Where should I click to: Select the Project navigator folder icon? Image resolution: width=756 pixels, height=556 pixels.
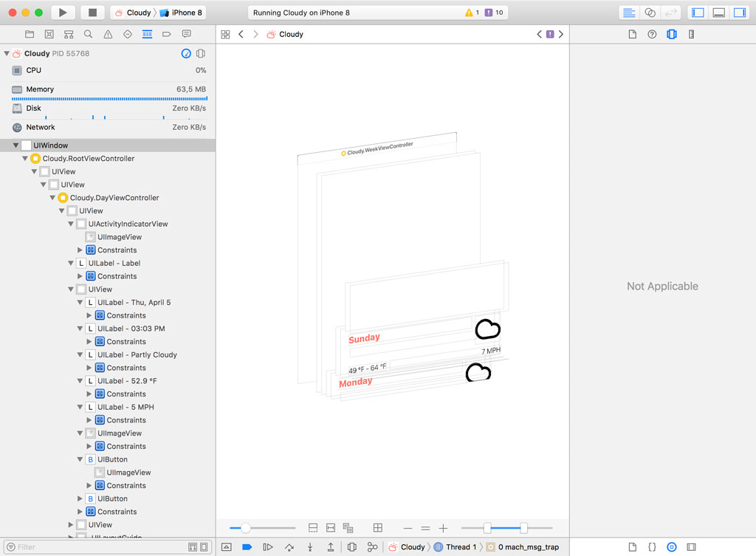pyautogui.click(x=30, y=34)
